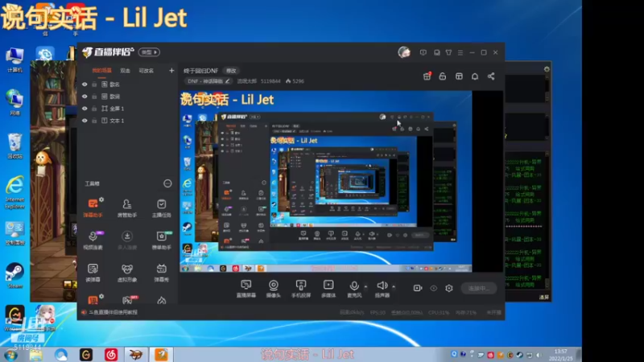
Task: Collapse the 工具箱 toolbox panel
Action: (167, 183)
